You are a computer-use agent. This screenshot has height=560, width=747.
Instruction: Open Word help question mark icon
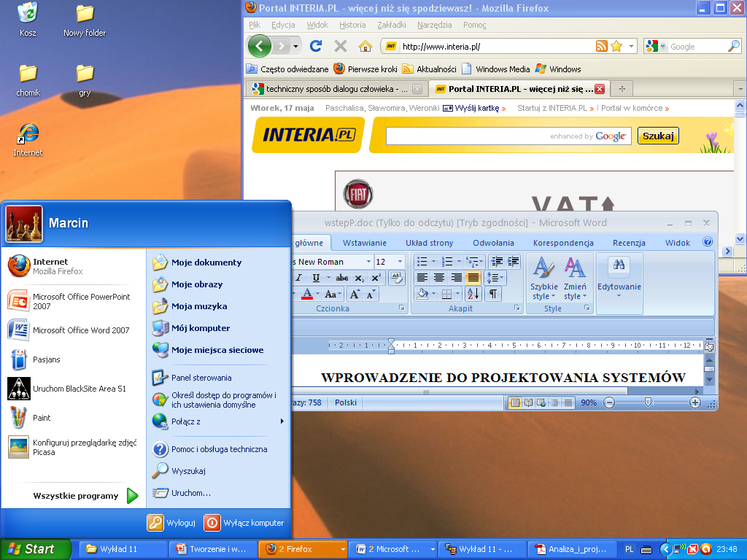click(708, 242)
